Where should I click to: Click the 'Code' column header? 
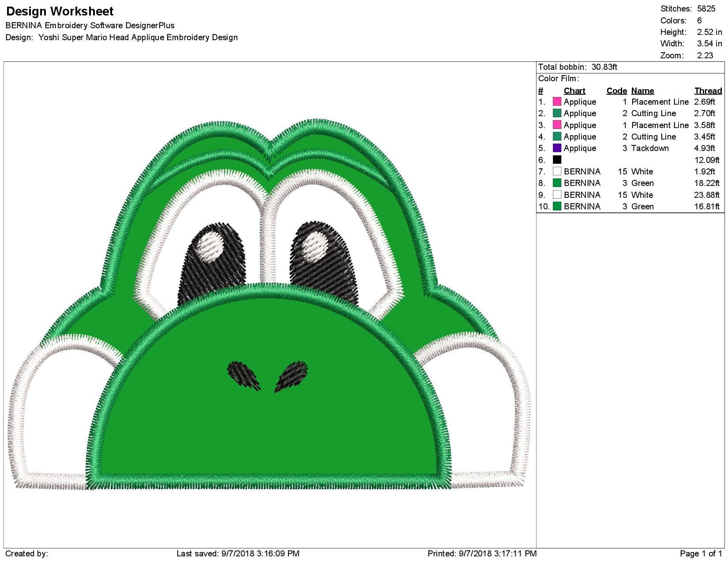[616, 91]
